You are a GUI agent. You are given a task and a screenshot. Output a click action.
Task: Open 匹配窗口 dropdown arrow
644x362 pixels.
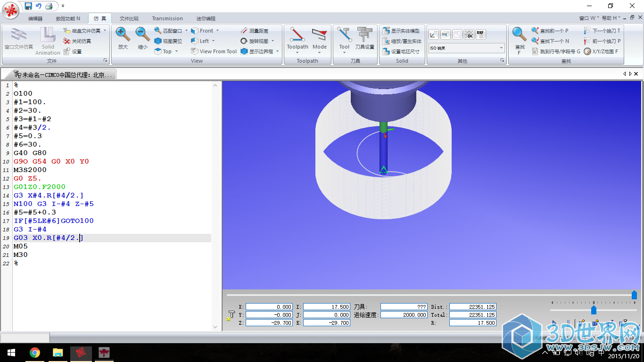(x=186, y=31)
